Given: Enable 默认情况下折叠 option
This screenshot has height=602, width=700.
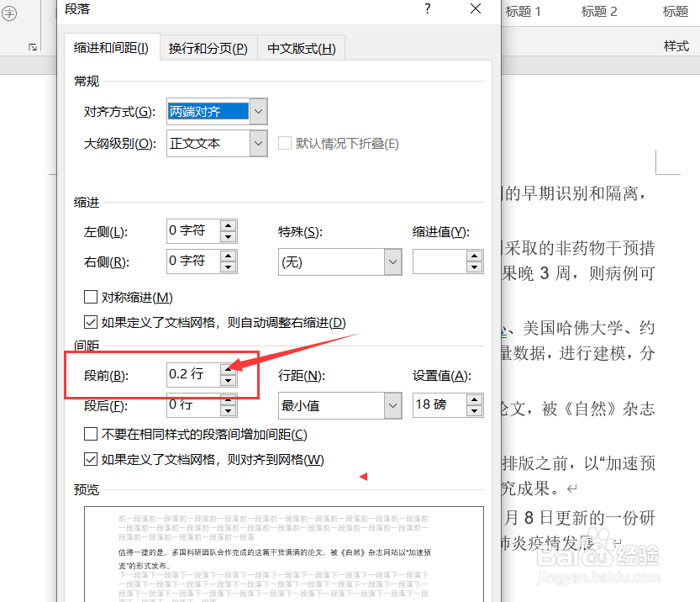Looking at the screenshot, I should click(284, 143).
